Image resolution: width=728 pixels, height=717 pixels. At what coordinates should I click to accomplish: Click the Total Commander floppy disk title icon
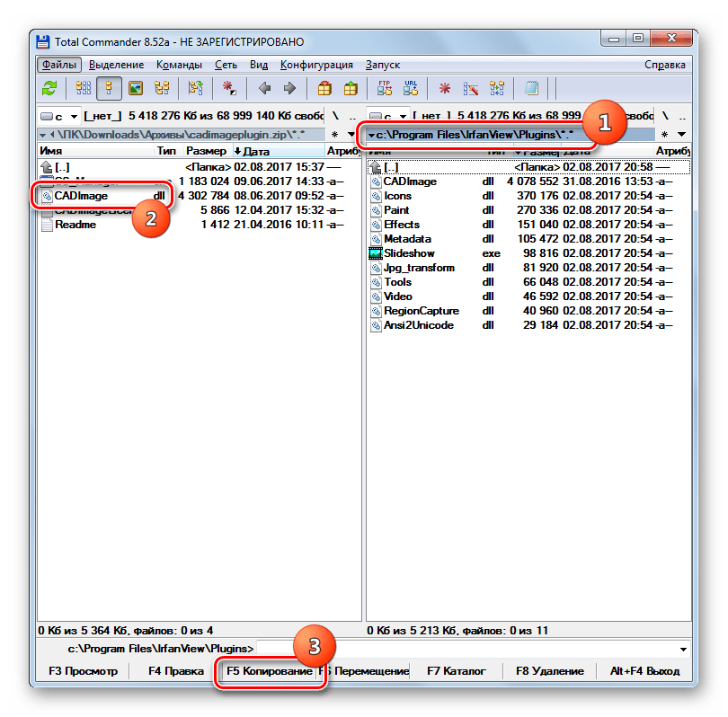tap(43, 41)
